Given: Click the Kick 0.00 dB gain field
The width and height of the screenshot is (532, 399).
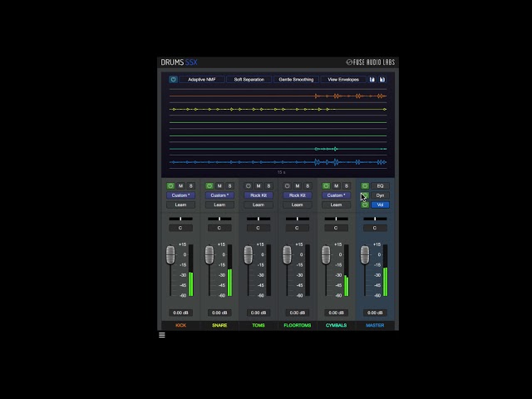Looking at the screenshot, I should tap(181, 313).
